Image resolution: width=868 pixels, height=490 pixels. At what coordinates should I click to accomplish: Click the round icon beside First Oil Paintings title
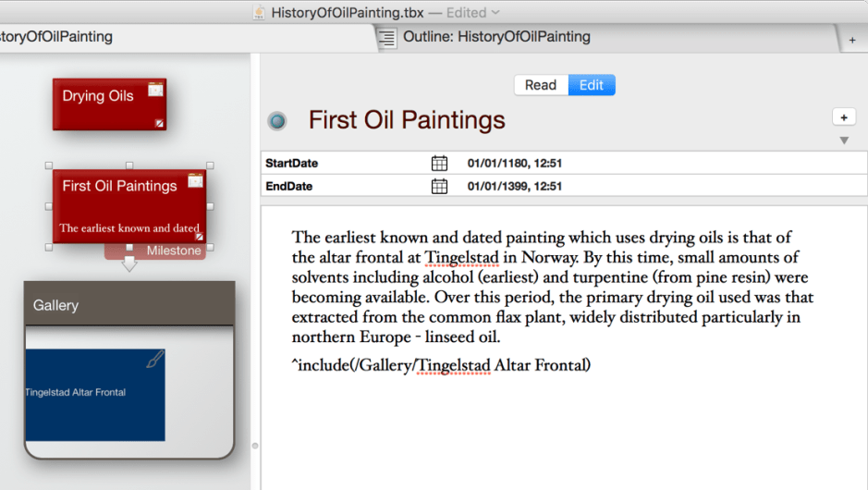(x=276, y=121)
